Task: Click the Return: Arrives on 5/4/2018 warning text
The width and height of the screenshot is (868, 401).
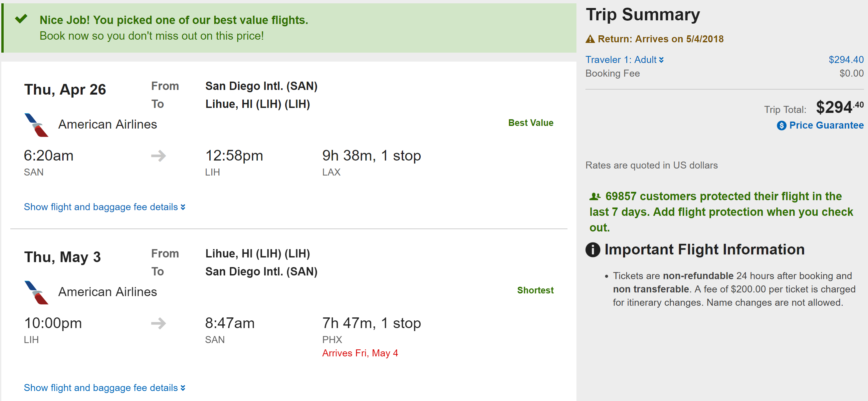Action: pyautogui.click(x=660, y=39)
